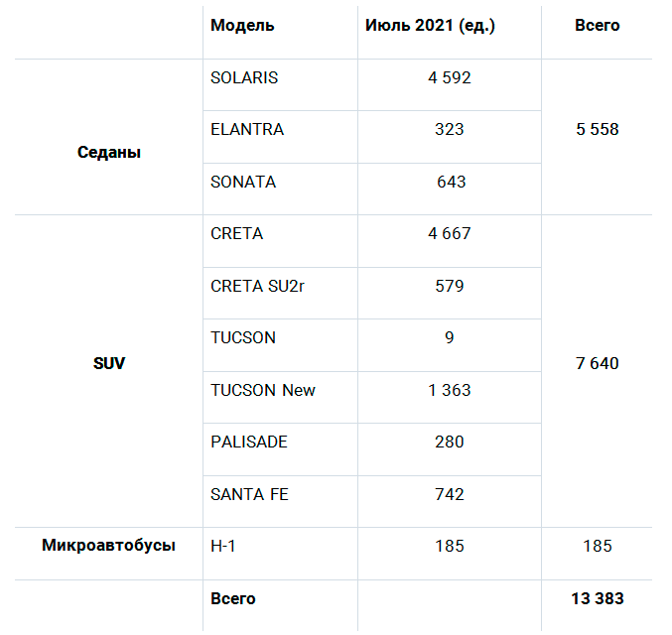Click the Микроавтобусы category label
The image size is (672, 635).
point(108,545)
